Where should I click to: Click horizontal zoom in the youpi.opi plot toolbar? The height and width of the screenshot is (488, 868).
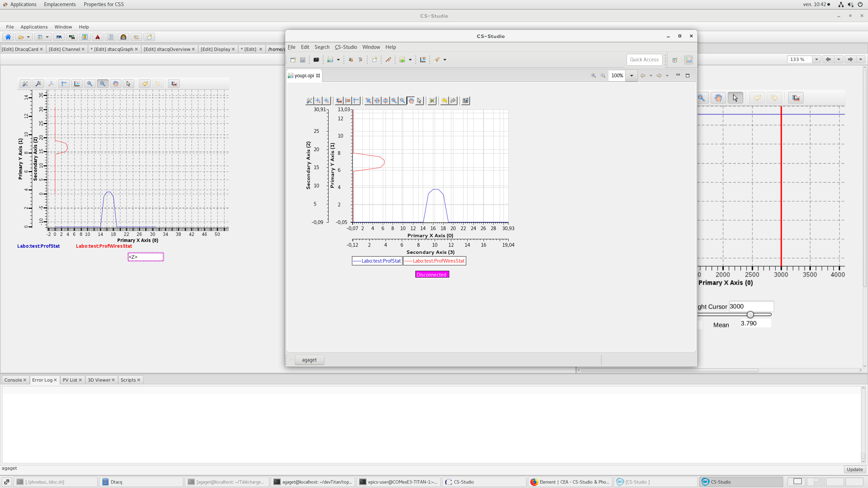[x=377, y=101]
